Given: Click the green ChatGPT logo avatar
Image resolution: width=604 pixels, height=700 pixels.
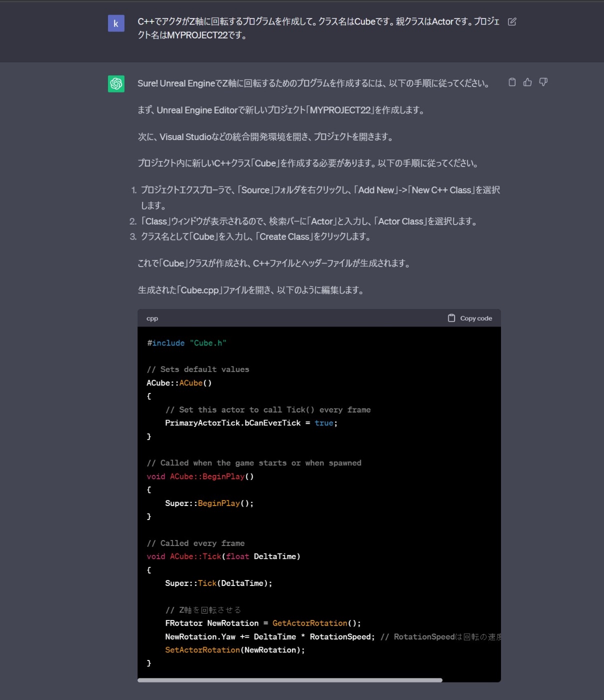Looking at the screenshot, I should click(x=116, y=83).
